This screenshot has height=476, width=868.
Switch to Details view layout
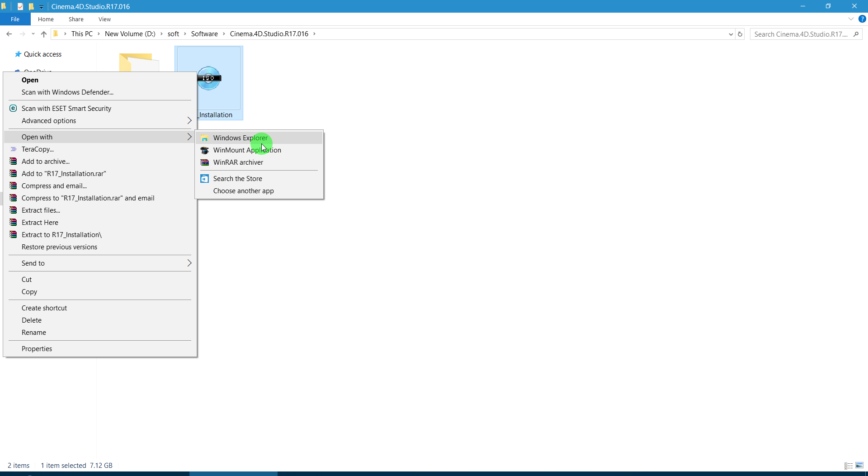pyautogui.click(x=849, y=466)
